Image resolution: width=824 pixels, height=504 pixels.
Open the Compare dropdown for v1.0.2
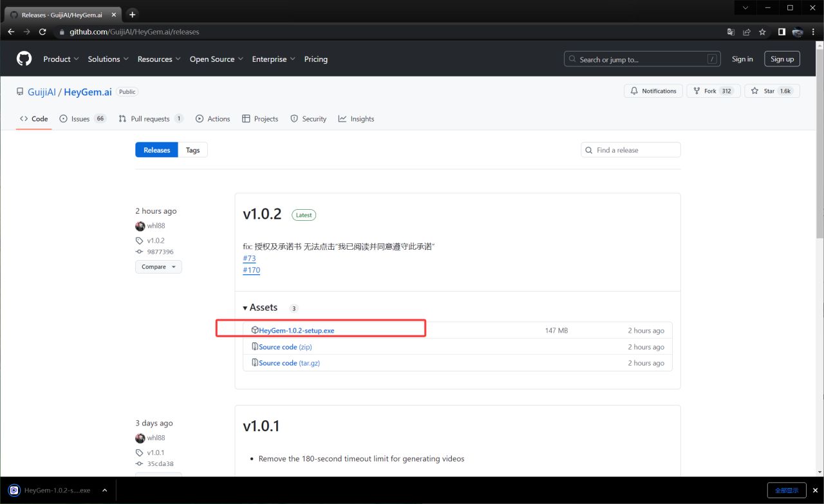(158, 266)
